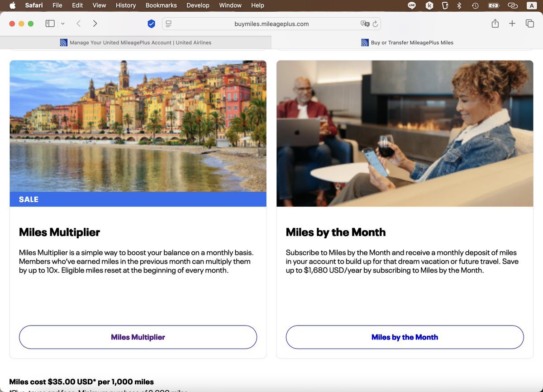Click the Miles Multiplier button
This screenshot has width=543, height=392.
[x=138, y=337]
